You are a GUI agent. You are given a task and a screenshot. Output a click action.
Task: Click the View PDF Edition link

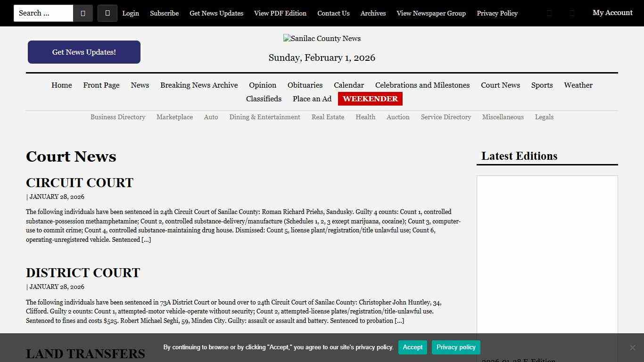pyautogui.click(x=280, y=13)
